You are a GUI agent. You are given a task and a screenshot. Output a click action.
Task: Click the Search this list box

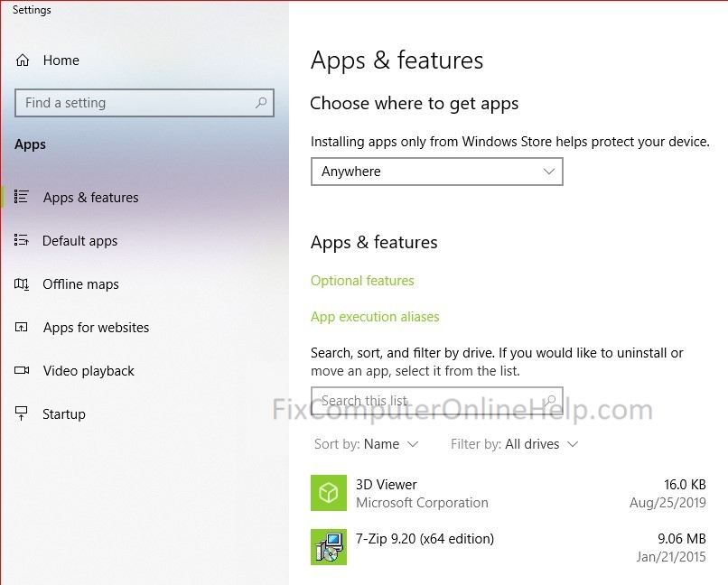(437, 401)
